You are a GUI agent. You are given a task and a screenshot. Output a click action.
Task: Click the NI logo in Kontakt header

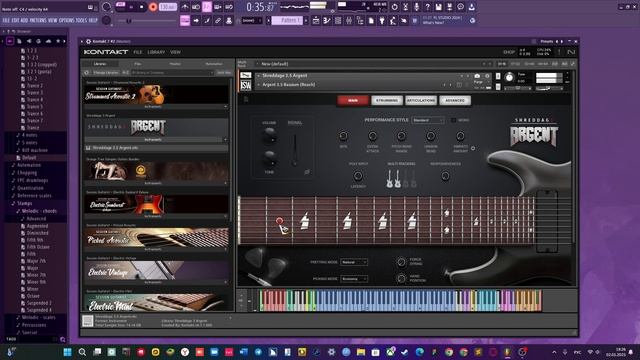(571, 52)
